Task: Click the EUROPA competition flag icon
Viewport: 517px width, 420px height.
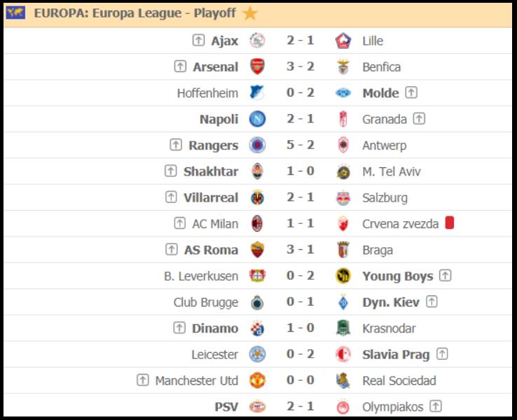Action: [15, 13]
